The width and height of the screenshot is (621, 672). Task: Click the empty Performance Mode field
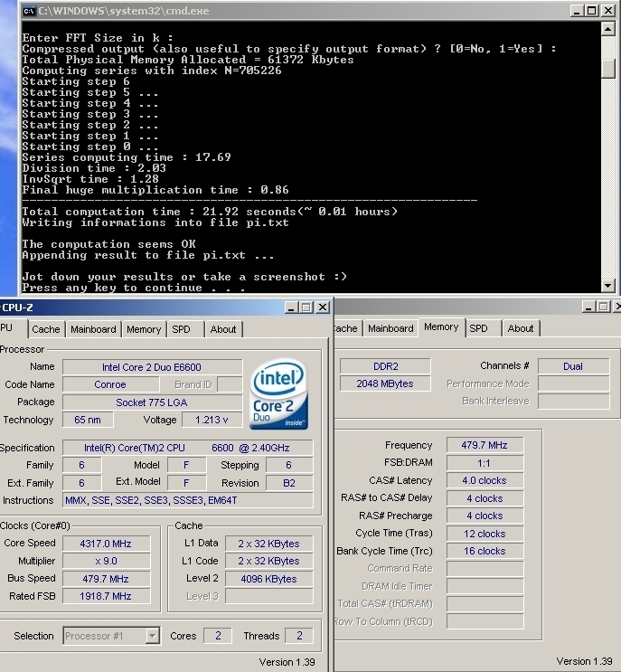click(573, 383)
